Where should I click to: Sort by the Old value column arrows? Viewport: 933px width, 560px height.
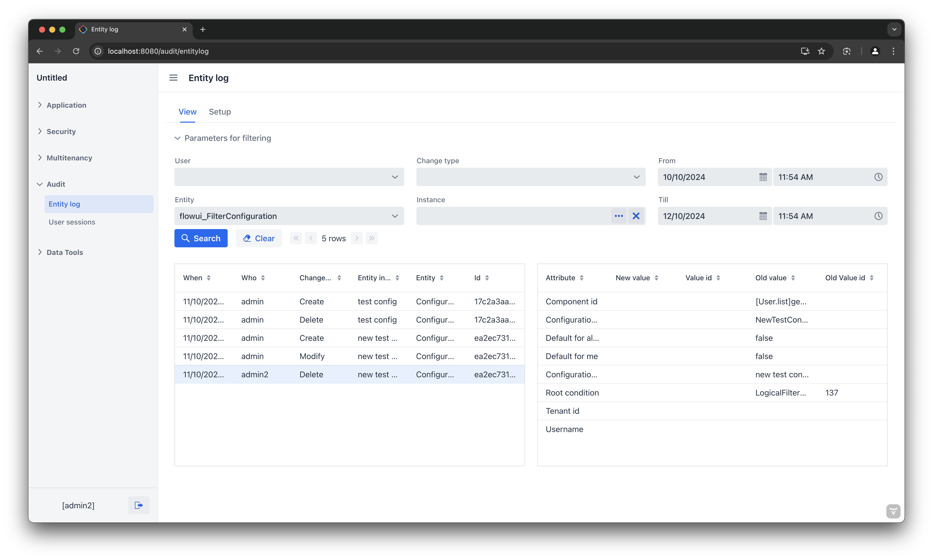pyautogui.click(x=793, y=278)
